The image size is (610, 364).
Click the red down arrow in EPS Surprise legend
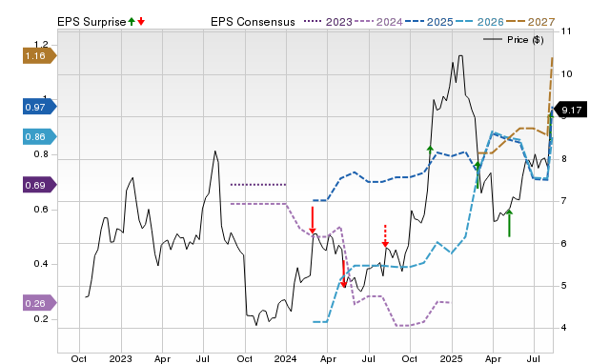(141, 21)
